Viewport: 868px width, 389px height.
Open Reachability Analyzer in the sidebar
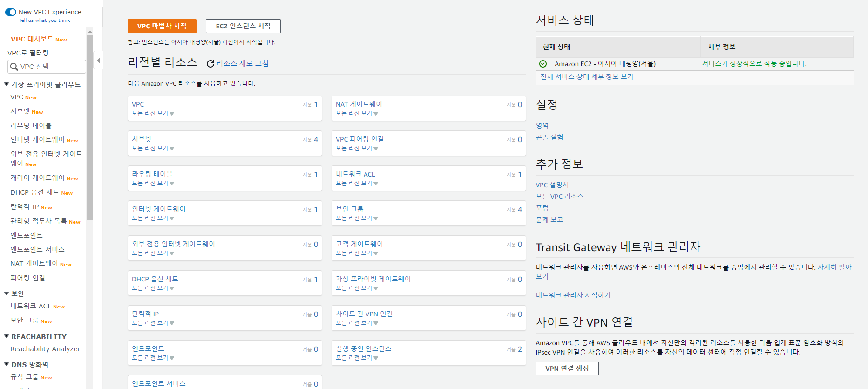pyautogui.click(x=45, y=349)
